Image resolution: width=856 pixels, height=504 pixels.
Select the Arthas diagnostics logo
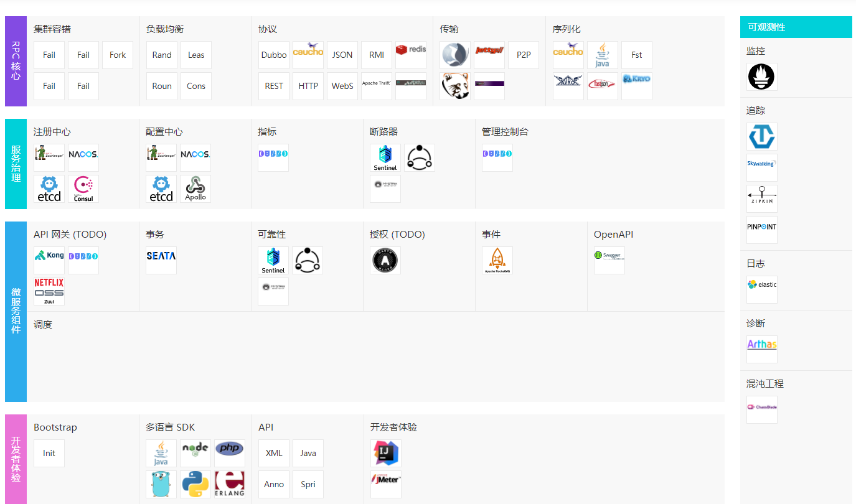tap(762, 349)
